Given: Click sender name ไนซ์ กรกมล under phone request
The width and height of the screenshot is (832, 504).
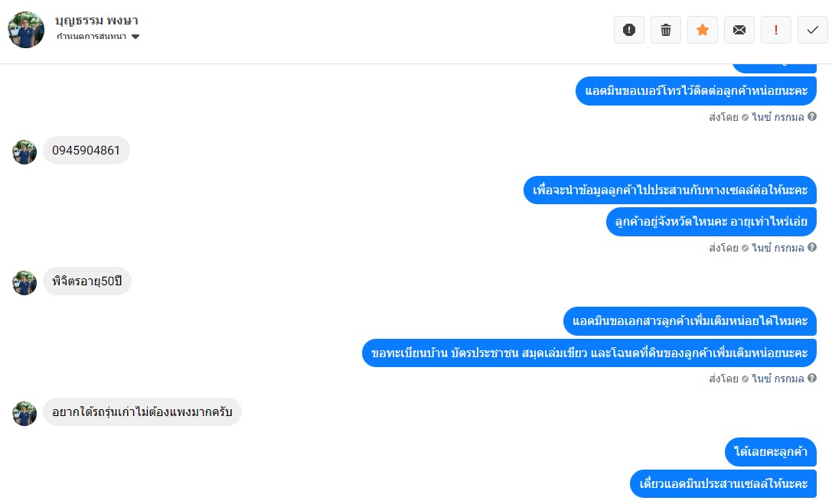Looking at the screenshot, I should tap(778, 117).
